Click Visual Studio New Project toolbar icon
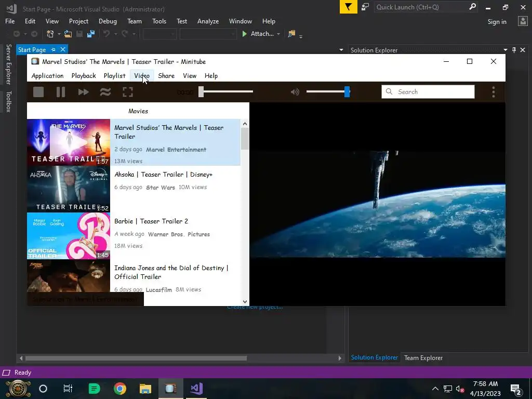 pyautogui.click(x=50, y=34)
